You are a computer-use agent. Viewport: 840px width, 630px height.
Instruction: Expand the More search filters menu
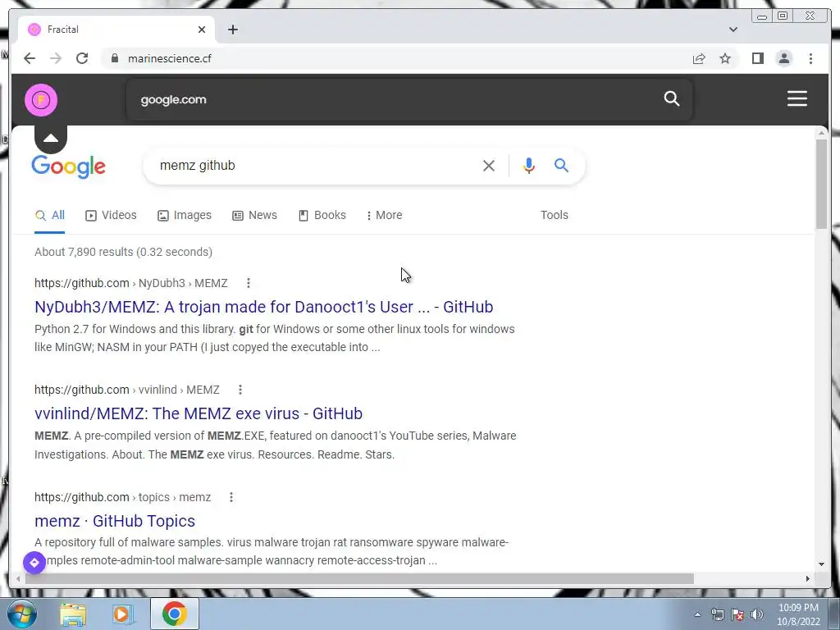(384, 216)
